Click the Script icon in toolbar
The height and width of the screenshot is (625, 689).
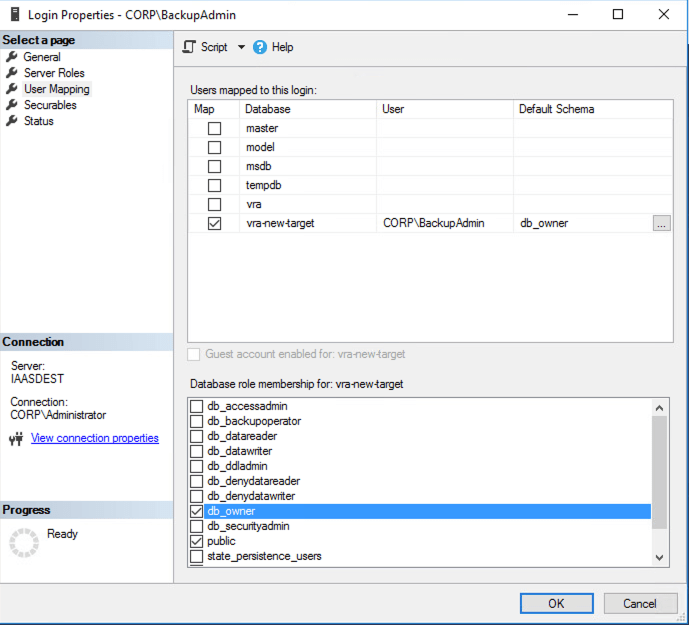pos(189,47)
